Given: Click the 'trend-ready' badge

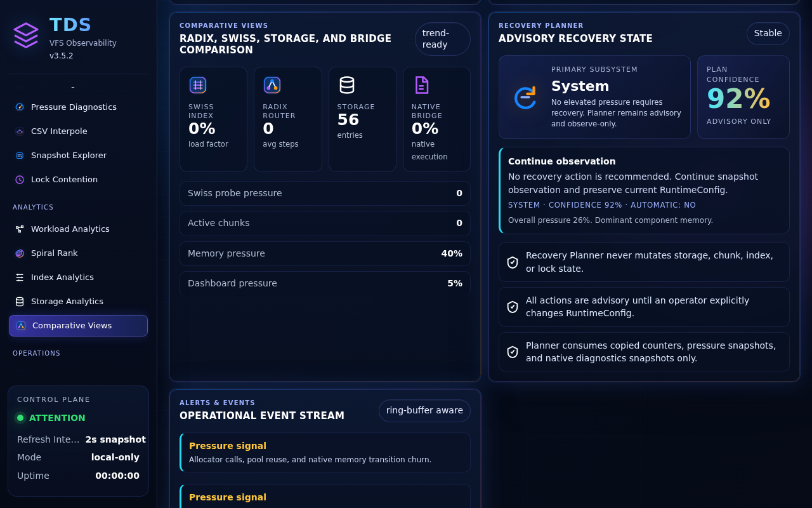Looking at the screenshot, I should point(443,39).
